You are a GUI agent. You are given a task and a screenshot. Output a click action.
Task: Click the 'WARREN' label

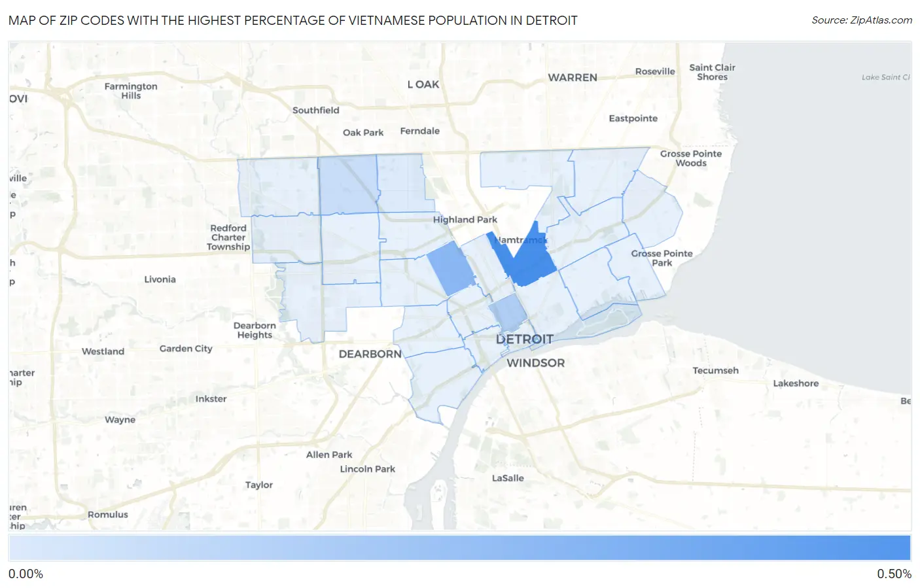573,77
